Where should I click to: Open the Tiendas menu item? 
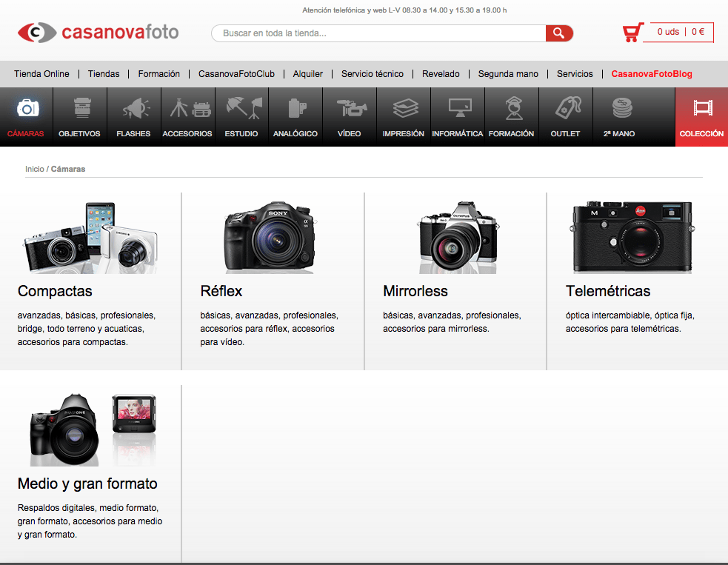click(104, 74)
